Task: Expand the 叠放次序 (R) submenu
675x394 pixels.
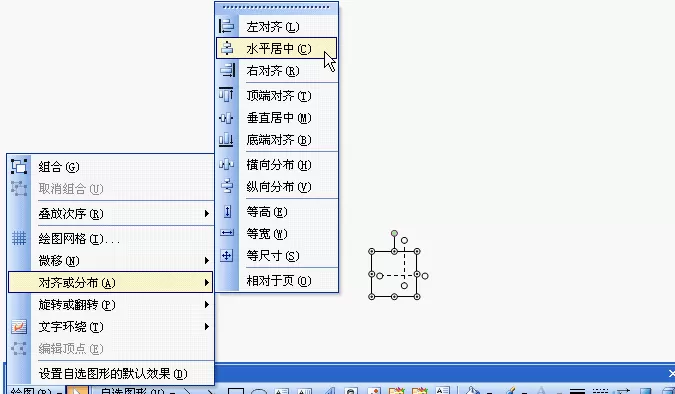Action: point(111,214)
